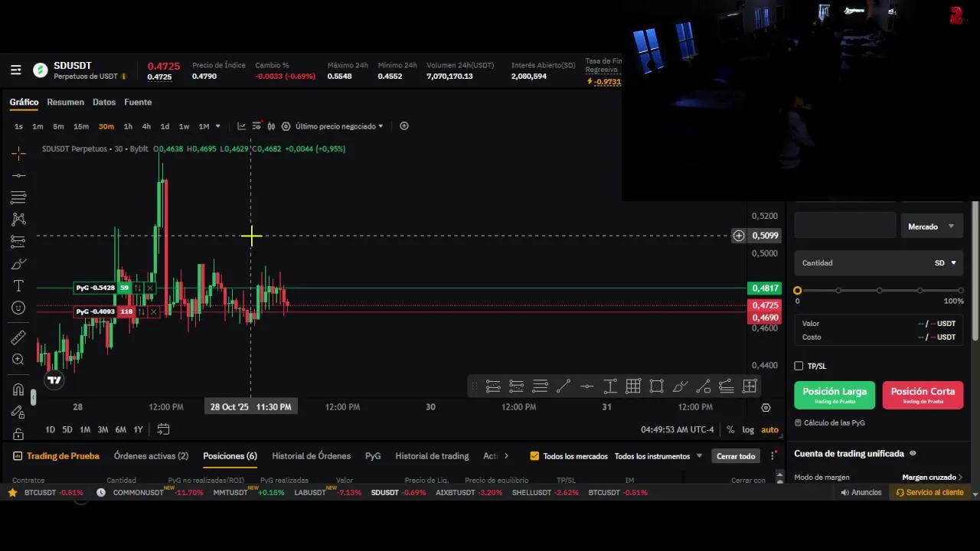Toggle stay in drawing mode pencil-lock
The image size is (980, 551).
pyautogui.click(x=18, y=412)
